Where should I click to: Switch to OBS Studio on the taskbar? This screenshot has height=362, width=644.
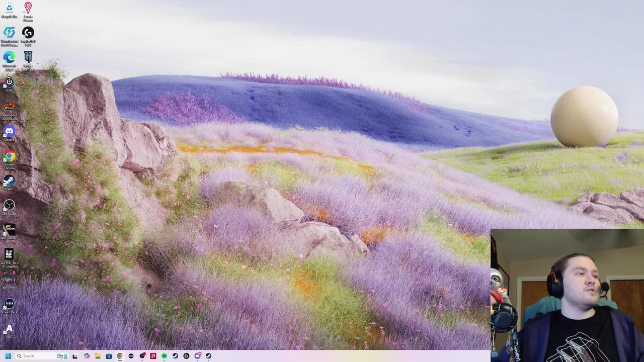142,356
